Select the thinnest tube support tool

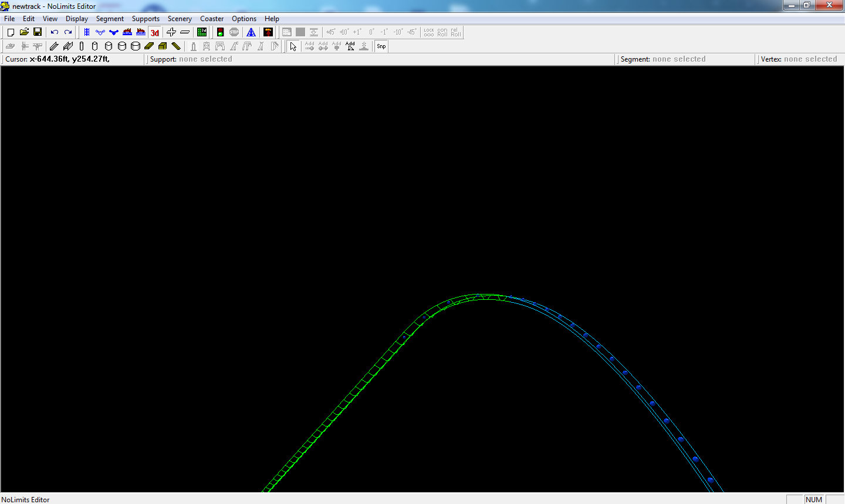tap(82, 46)
